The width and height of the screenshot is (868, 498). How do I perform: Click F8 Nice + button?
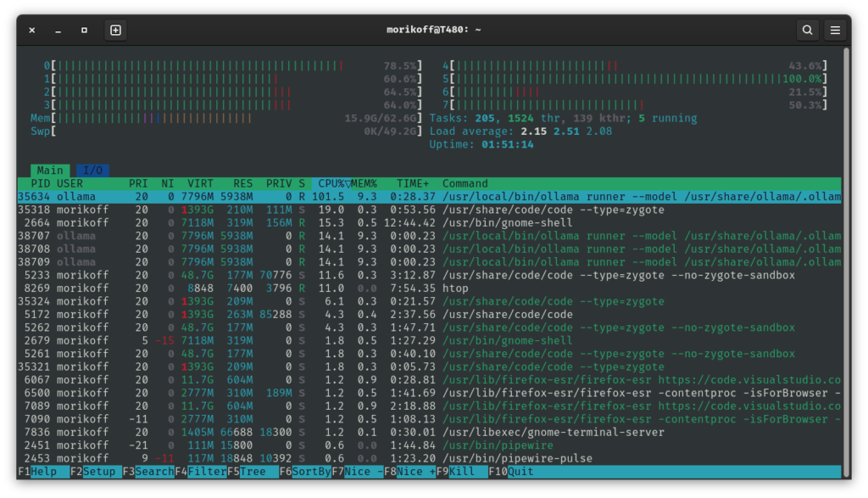tap(409, 472)
